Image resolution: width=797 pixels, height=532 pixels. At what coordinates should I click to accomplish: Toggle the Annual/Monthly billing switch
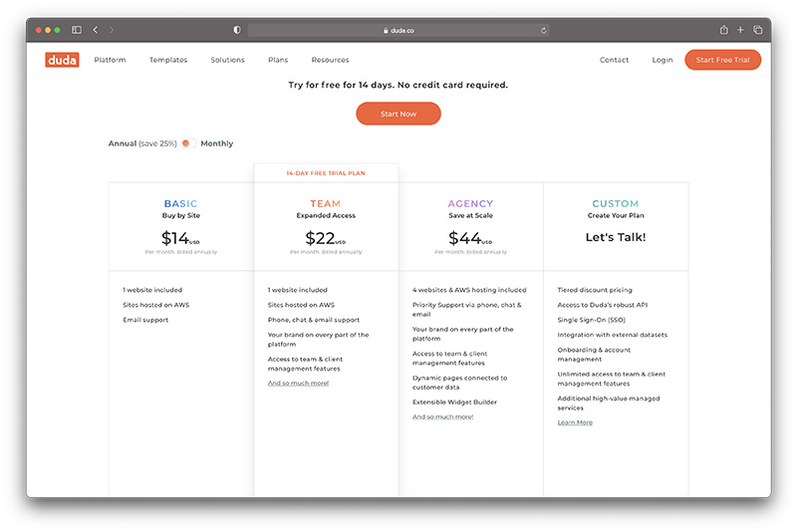[189, 143]
